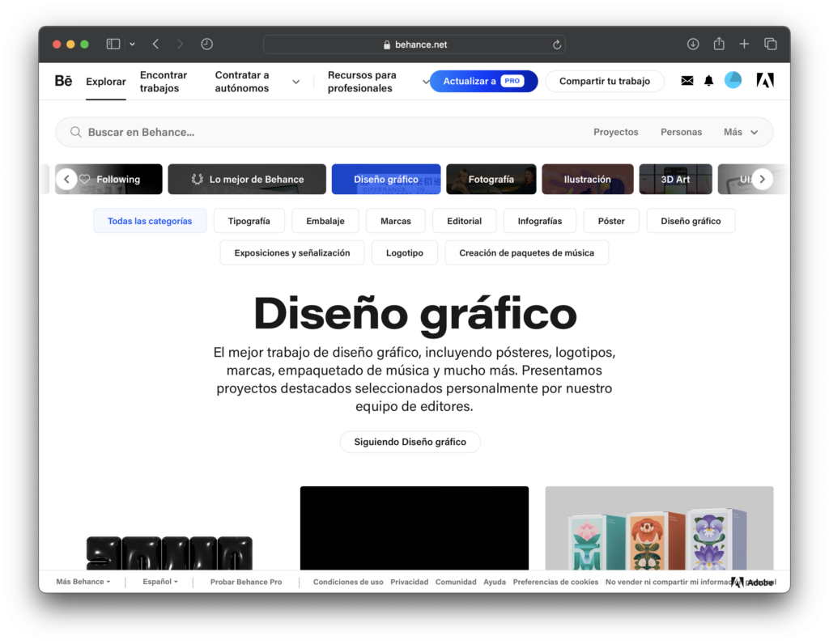Go back with Safari back arrow
829x644 pixels.
pyautogui.click(x=156, y=44)
